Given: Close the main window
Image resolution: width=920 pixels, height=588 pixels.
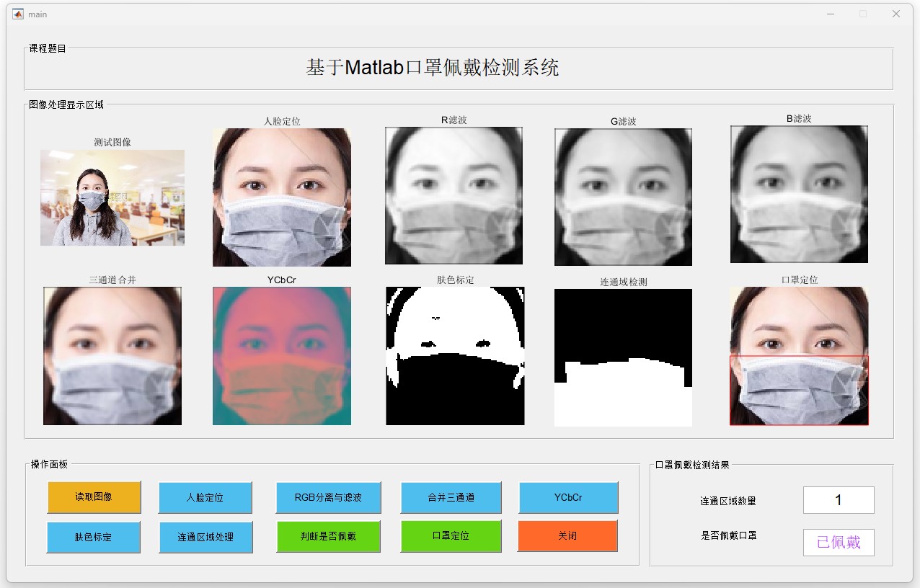Looking at the screenshot, I should point(896,14).
